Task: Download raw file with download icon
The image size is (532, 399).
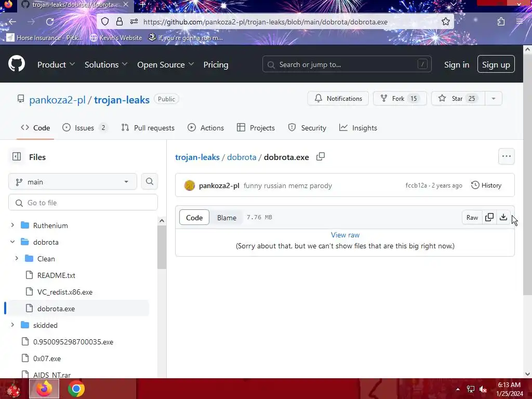Action: [503, 217]
